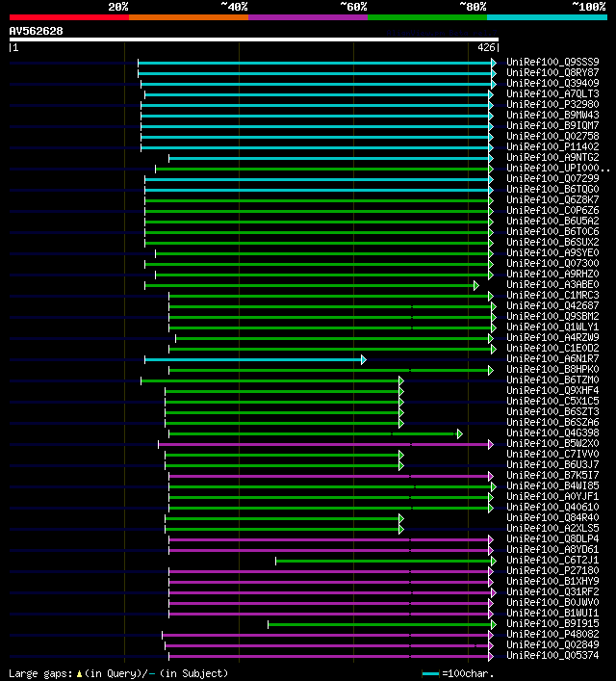
Task: Click the UniRef100_B9IQM7 text
Action: [552, 125]
